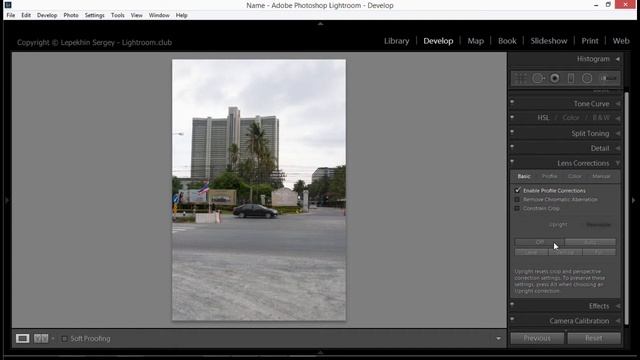The height and width of the screenshot is (360, 640).
Task: Select the Color tab in Lens Corrections
Action: pyautogui.click(x=574, y=176)
